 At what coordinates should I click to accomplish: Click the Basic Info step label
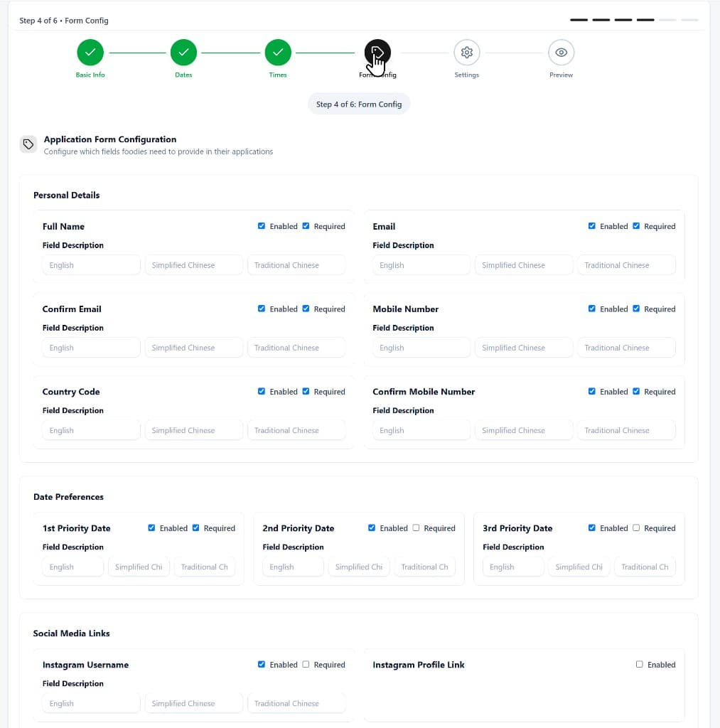[x=90, y=75]
